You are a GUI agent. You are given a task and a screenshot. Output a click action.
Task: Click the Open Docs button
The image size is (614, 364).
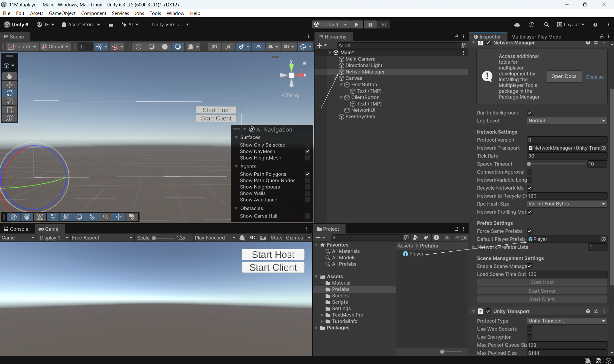563,76
